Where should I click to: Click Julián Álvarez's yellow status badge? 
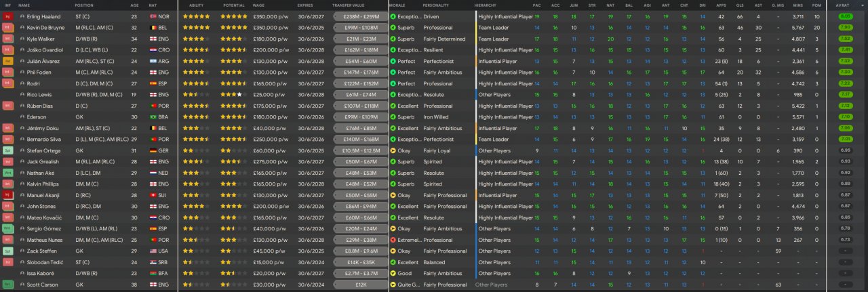pos(8,61)
